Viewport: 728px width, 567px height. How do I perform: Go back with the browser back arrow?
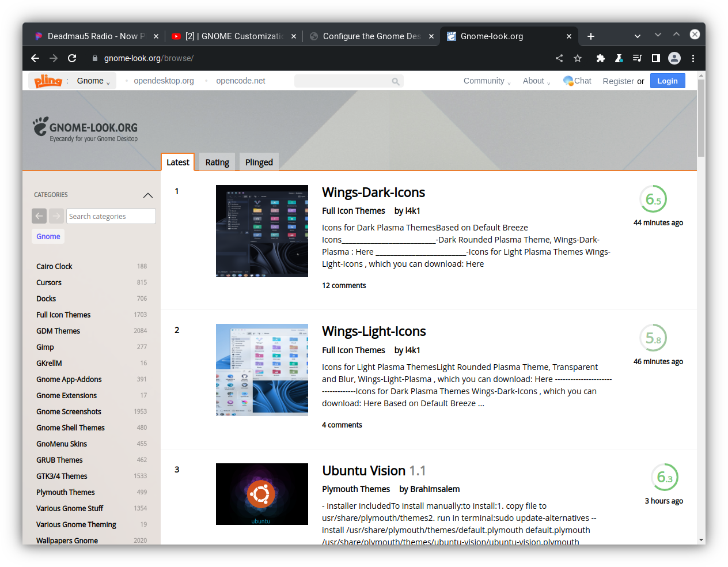pyautogui.click(x=35, y=58)
